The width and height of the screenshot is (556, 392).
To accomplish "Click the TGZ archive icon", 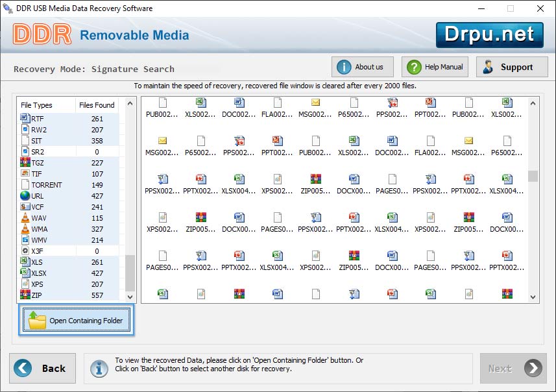I will [25, 162].
